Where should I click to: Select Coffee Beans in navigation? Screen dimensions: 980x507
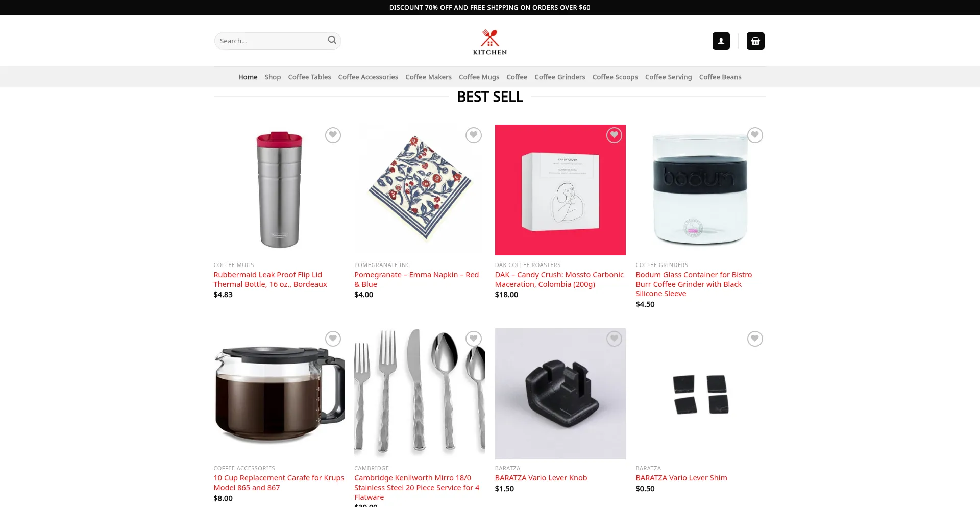[720, 77]
